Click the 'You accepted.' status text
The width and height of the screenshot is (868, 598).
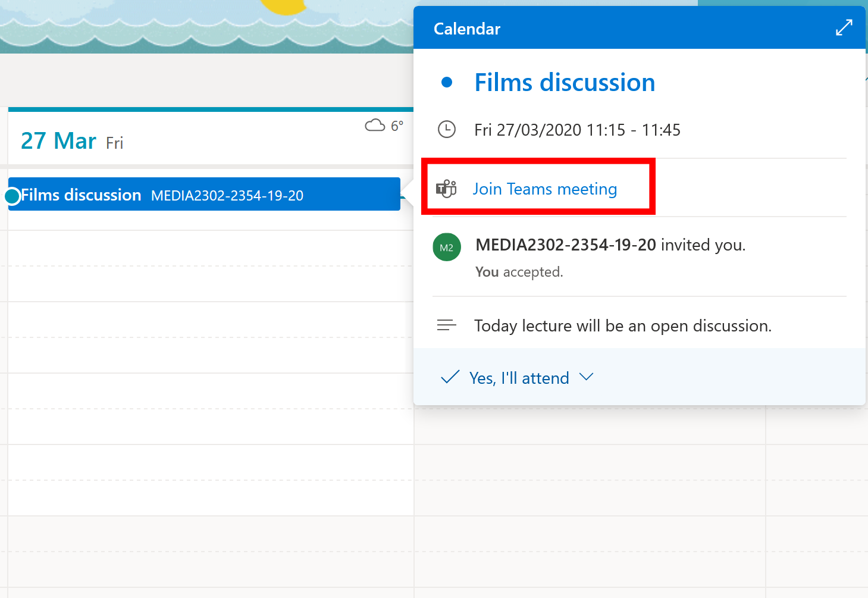(x=519, y=272)
